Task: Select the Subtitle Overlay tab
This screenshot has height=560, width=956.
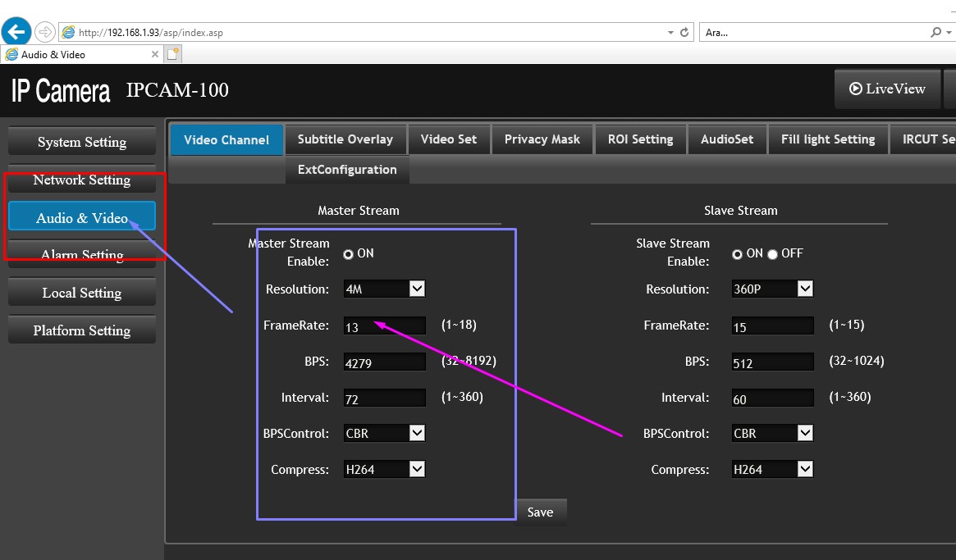Action: 345,139
